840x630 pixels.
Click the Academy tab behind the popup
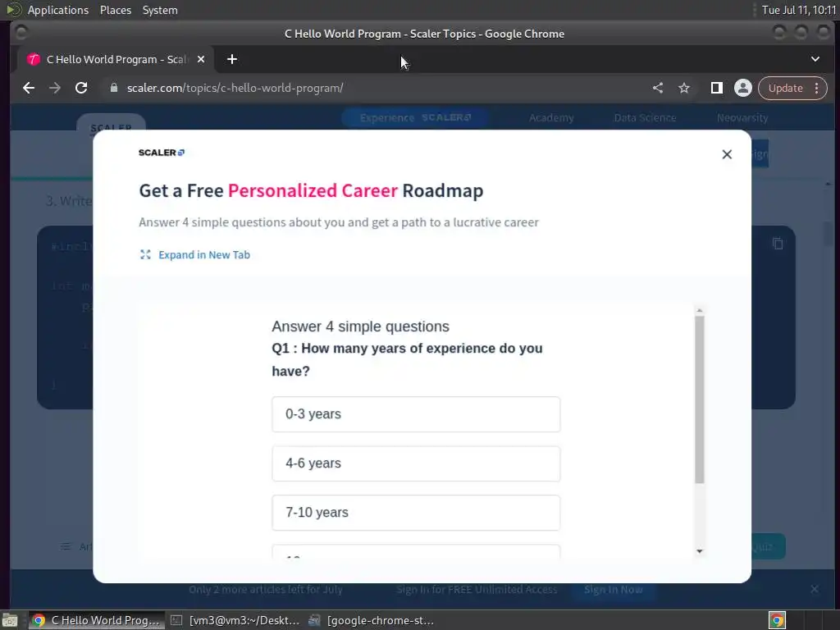click(x=551, y=118)
